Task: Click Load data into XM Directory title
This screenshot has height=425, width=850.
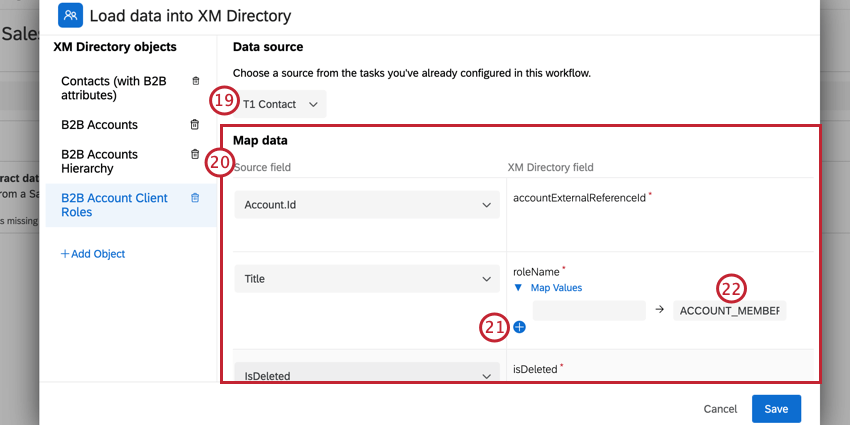Action: [x=190, y=16]
